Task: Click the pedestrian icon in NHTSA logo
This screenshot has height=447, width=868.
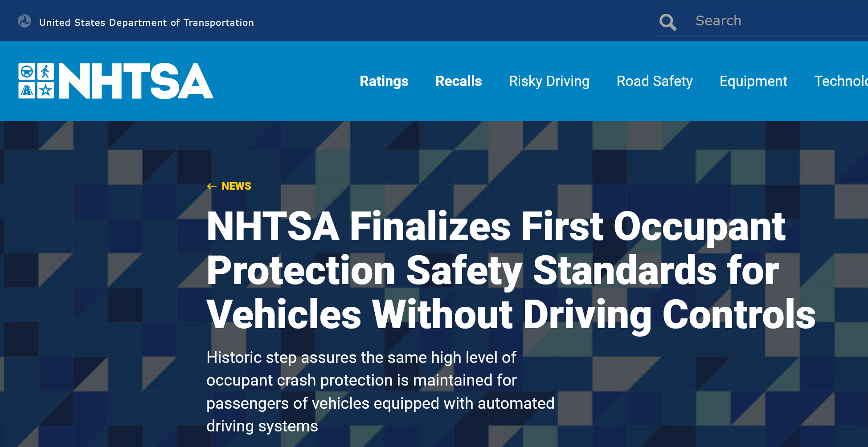Action: coord(45,71)
